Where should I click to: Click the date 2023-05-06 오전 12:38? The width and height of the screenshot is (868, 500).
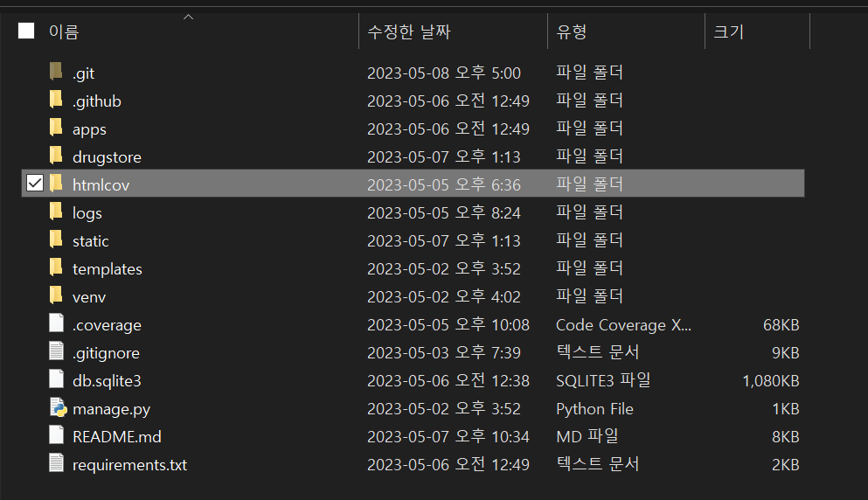(448, 381)
